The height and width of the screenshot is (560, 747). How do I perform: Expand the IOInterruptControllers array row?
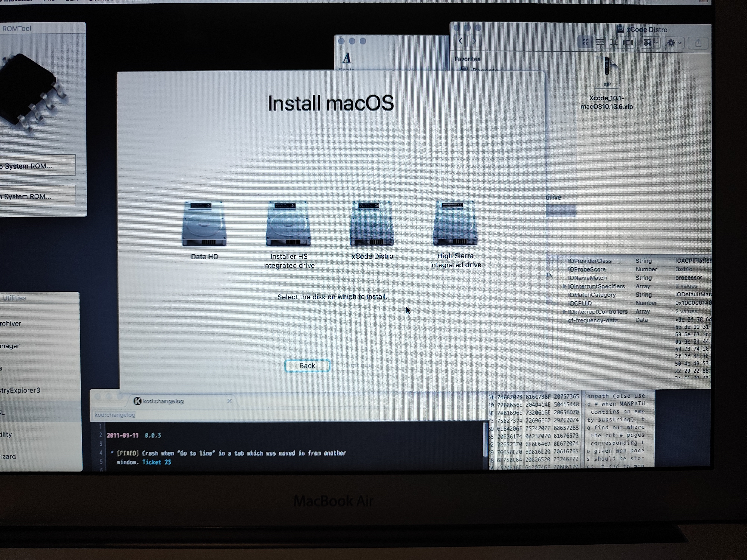[x=564, y=312]
